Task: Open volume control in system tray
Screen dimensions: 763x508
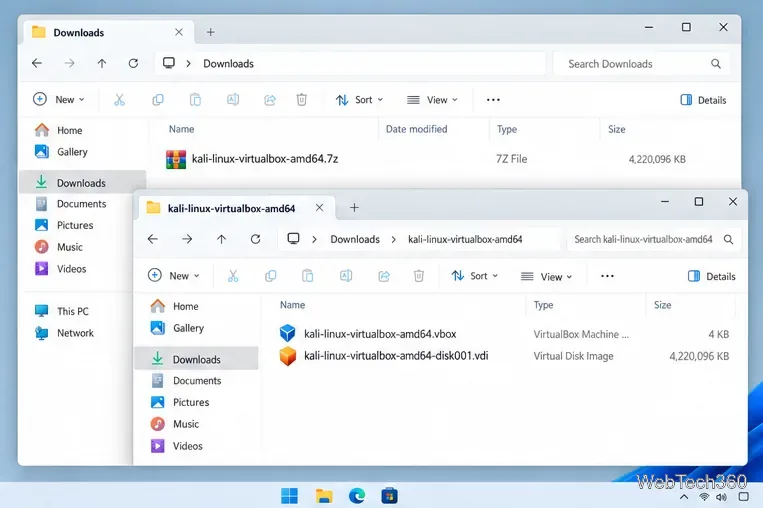Action: click(x=721, y=497)
